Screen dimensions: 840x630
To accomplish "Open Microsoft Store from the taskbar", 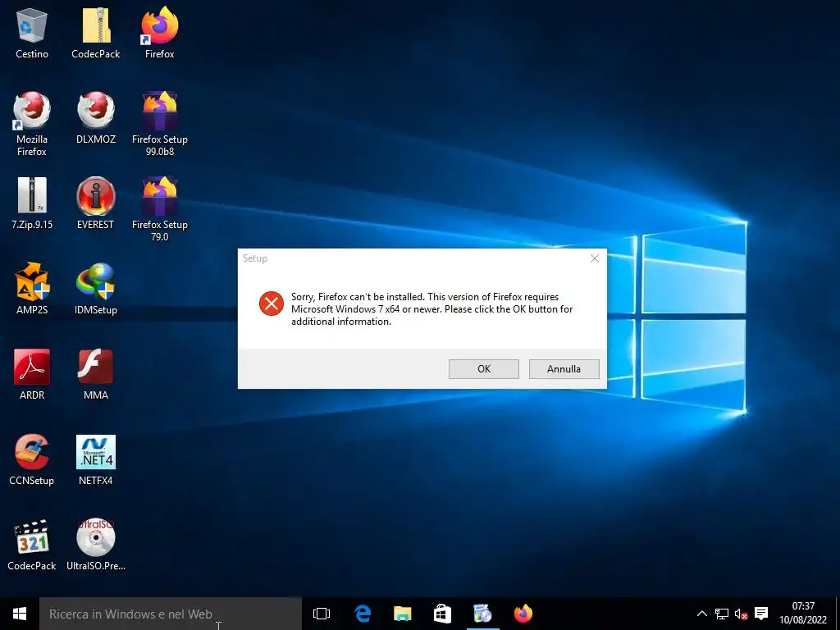I will 442,614.
